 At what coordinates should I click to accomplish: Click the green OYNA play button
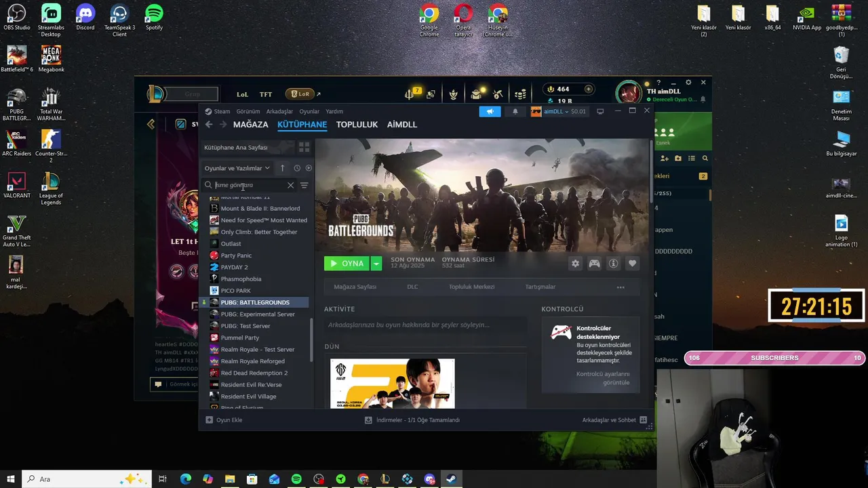[x=347, y=264]
